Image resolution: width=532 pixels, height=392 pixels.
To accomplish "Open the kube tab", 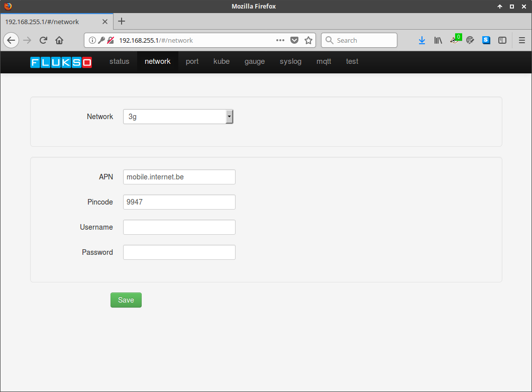I will pyautogui.click(x=221, y=61).
